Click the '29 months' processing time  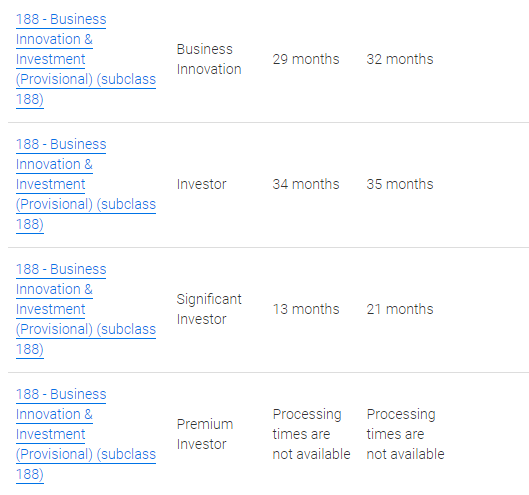[306, 59]
